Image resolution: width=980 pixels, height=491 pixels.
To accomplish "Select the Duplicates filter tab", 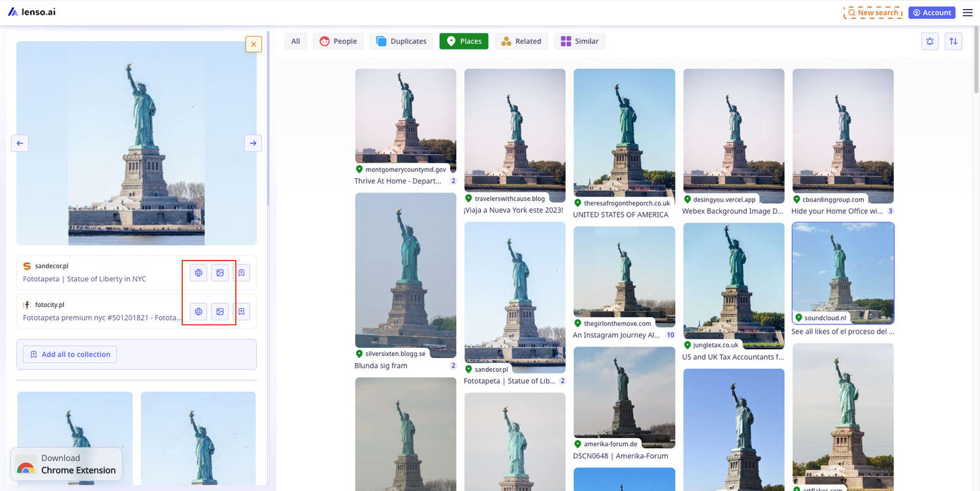I will 401,41.
